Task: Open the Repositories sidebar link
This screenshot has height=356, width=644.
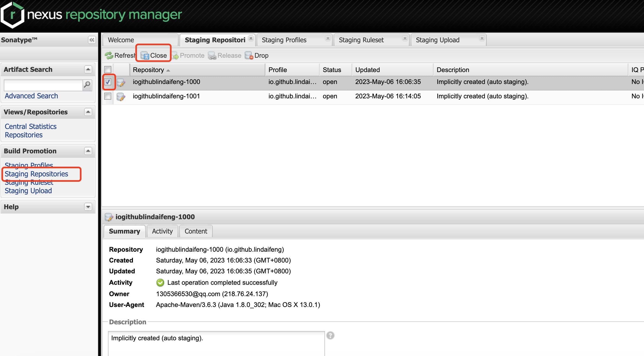Action: (24, 135)
